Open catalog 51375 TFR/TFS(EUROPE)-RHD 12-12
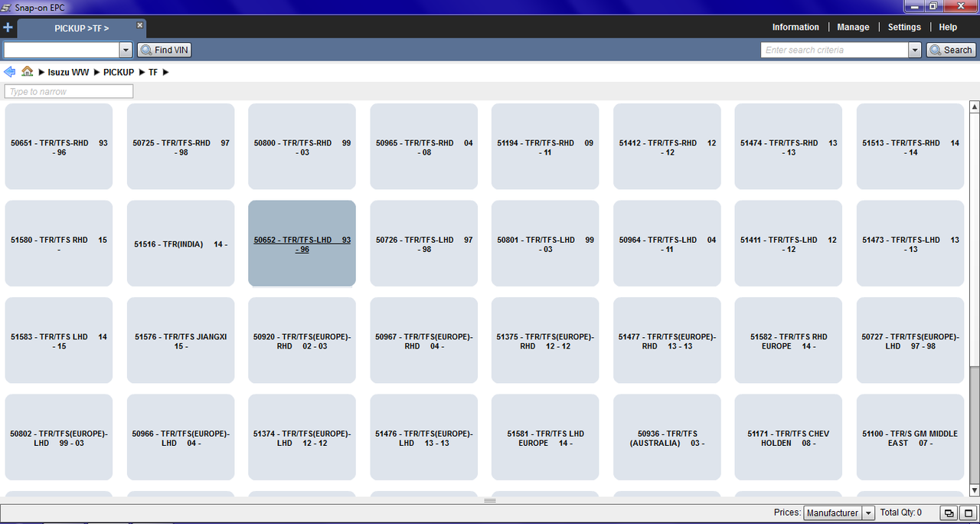This screenshot has height=524, width=980. tap(545, 341)
